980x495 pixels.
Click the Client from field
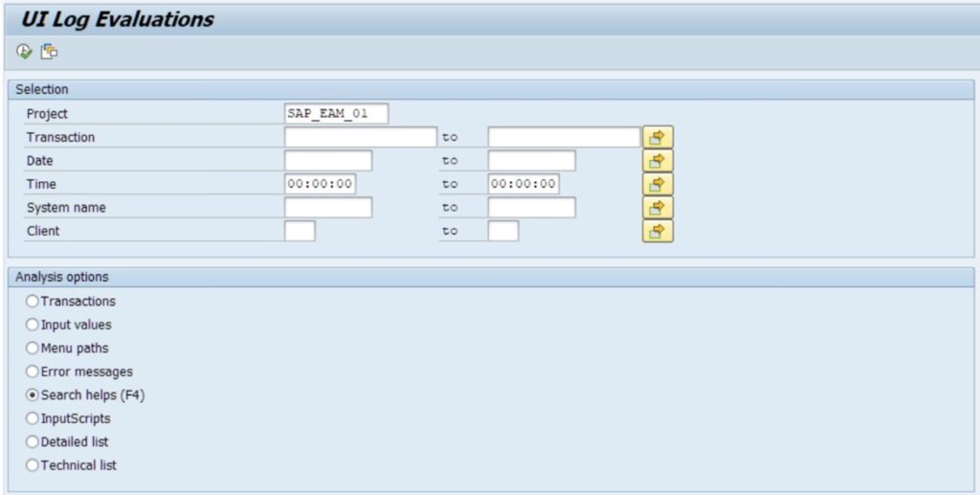coord(300,231)
